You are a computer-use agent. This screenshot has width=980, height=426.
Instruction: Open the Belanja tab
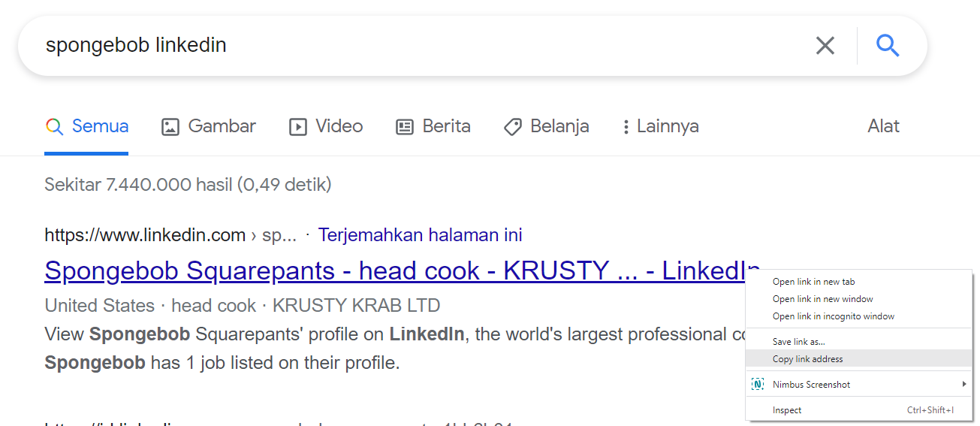tap(546, 126)
